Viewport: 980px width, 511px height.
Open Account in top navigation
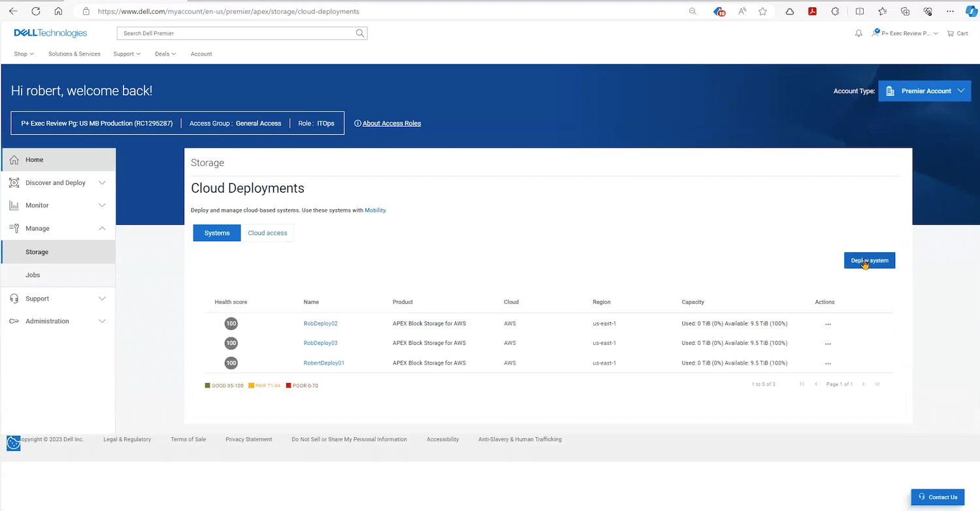pyautogui.click(x=201, y=54)
